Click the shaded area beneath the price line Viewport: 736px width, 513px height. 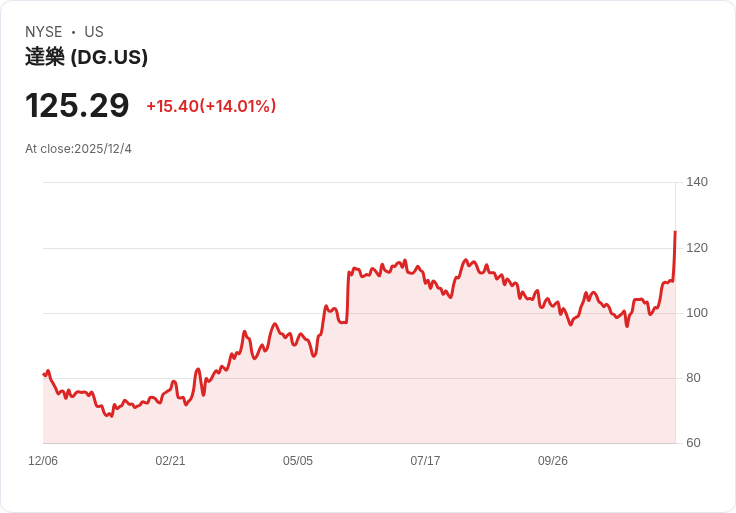400,380
